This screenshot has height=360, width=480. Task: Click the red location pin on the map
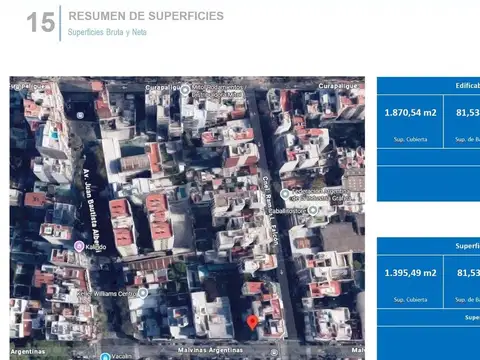click(252, 323)
